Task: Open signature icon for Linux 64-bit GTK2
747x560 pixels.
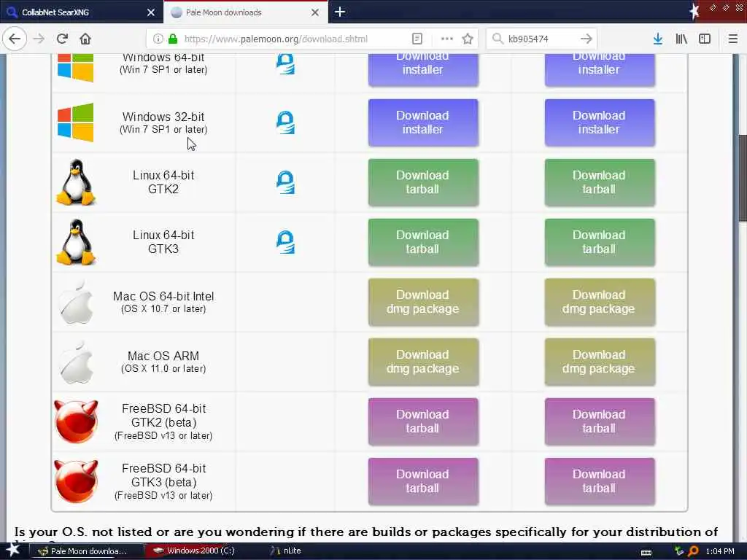Action: point(285,182)
